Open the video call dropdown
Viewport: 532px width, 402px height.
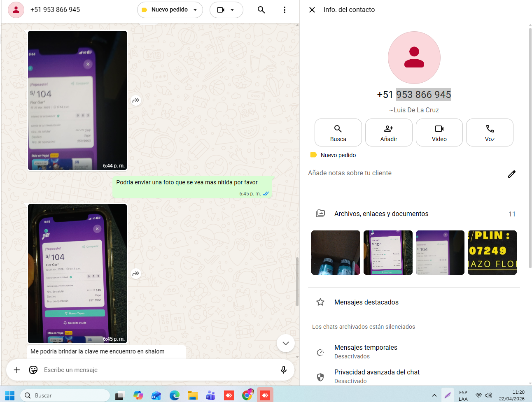pos(226,10)
